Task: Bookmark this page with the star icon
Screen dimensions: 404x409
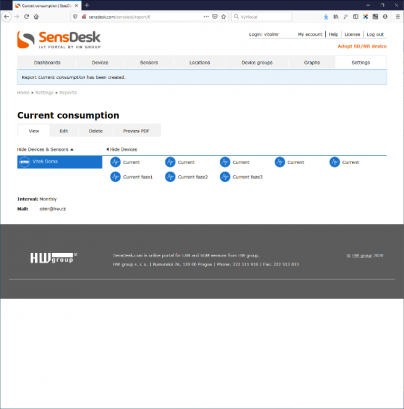Action: coord(224,17)
